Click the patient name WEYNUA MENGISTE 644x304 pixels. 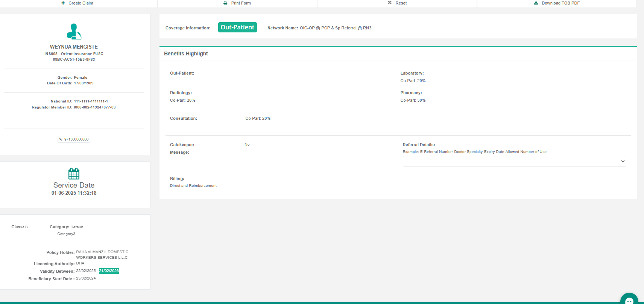(x=74, y=47)
